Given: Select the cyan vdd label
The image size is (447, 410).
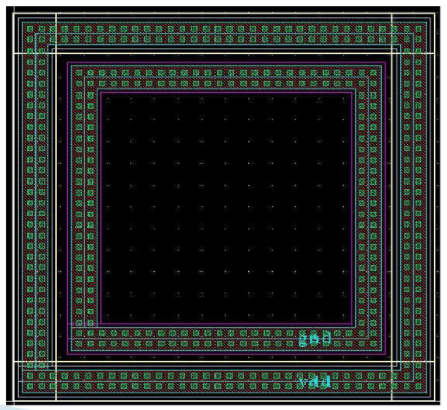Looking at the screenshot, I should [315, 382].
